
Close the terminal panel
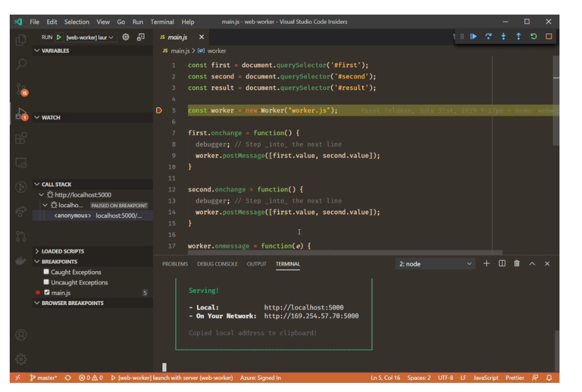tap(547, 263)
